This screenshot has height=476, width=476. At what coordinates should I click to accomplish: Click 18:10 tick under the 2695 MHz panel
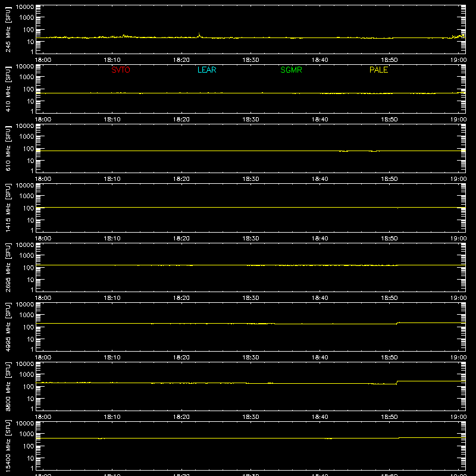112,298
